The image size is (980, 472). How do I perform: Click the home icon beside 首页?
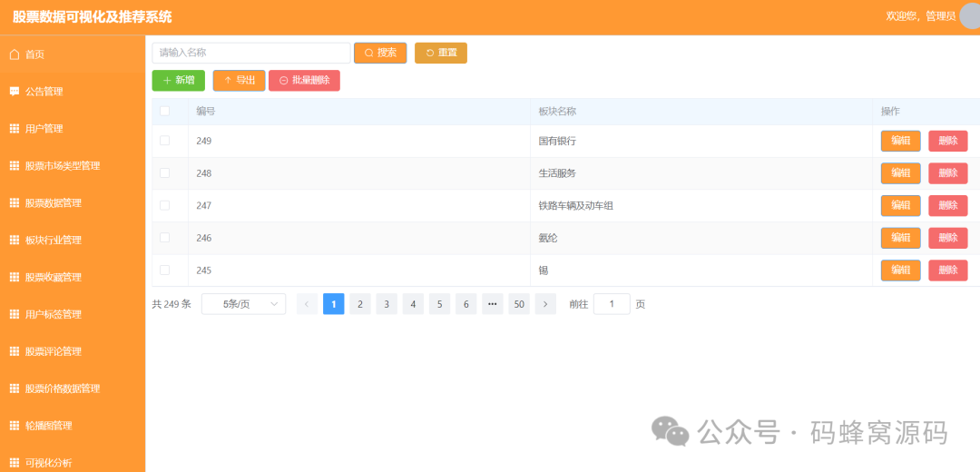15,54
